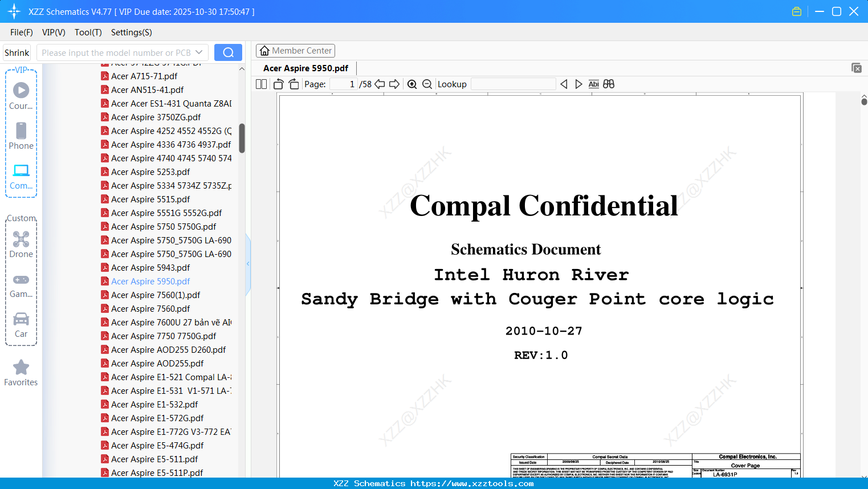Open Acer AN515-41.pdf
Screen dimensions: 868x489
(142, 89)
